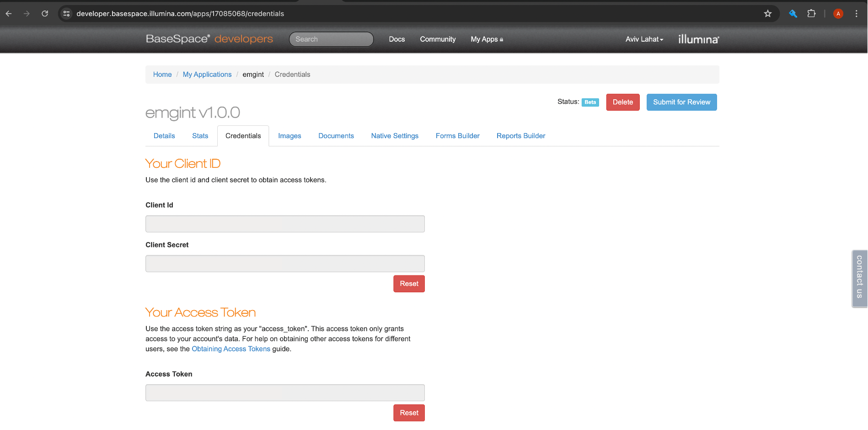
Task: Reload the page with refresh icon
Action: coord(45,14)
